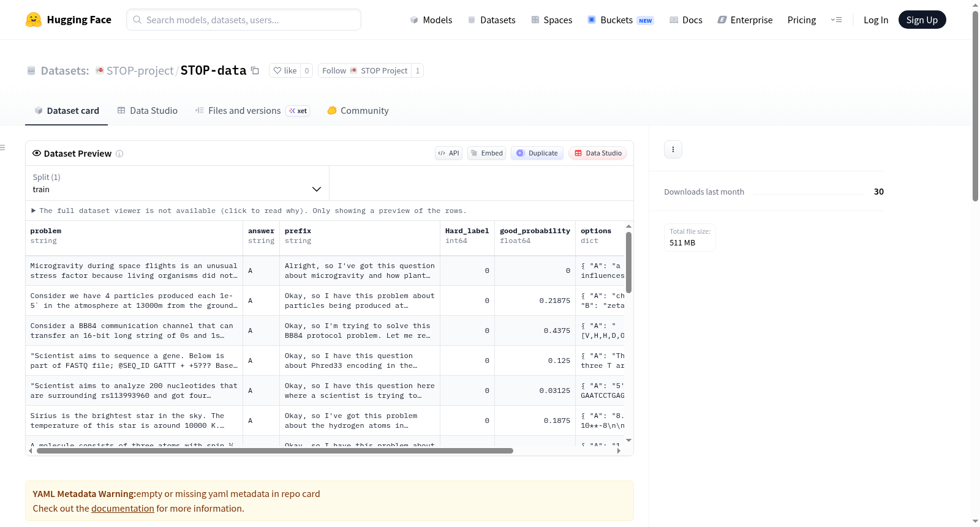Click the Total file size 511 MB box
Screen dimensions: 980x527
point(690,237)
